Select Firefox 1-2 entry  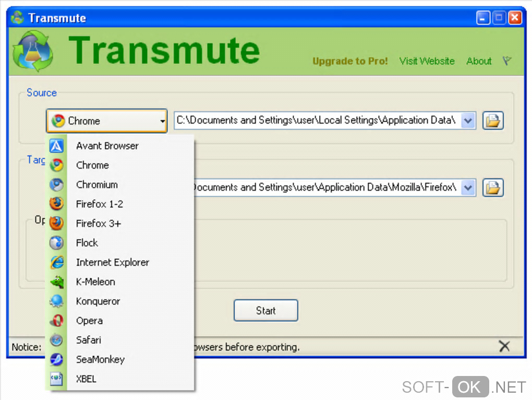[120, 204]
